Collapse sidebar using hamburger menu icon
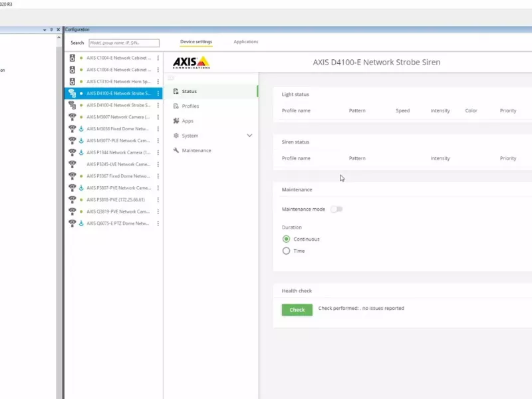The image size is (532, 399). tap(171, 78)
